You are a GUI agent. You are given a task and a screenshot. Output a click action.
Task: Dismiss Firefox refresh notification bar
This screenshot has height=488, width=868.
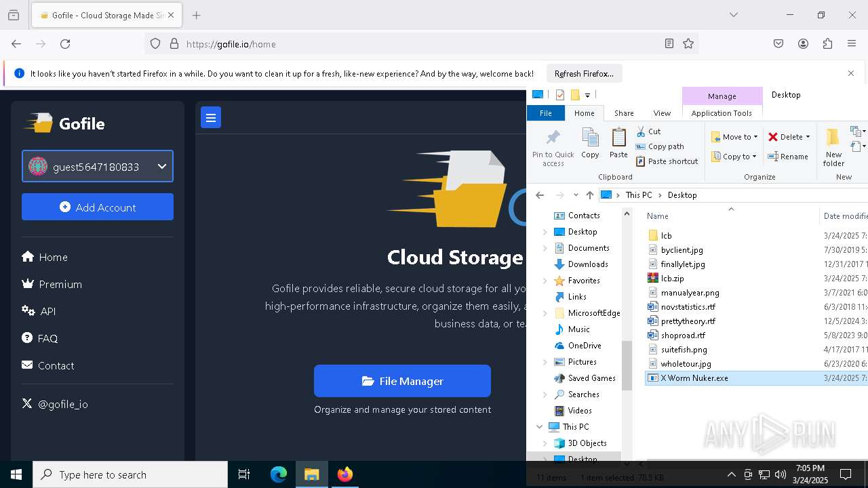851,73
